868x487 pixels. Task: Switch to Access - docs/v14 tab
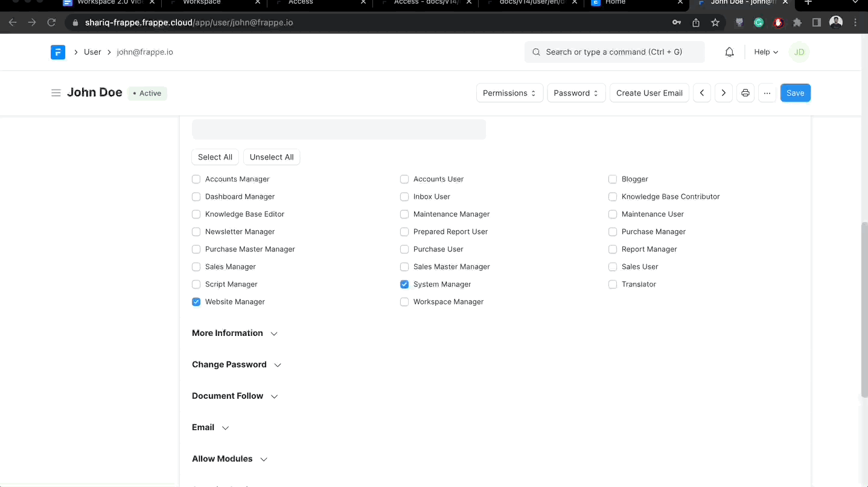426,3
